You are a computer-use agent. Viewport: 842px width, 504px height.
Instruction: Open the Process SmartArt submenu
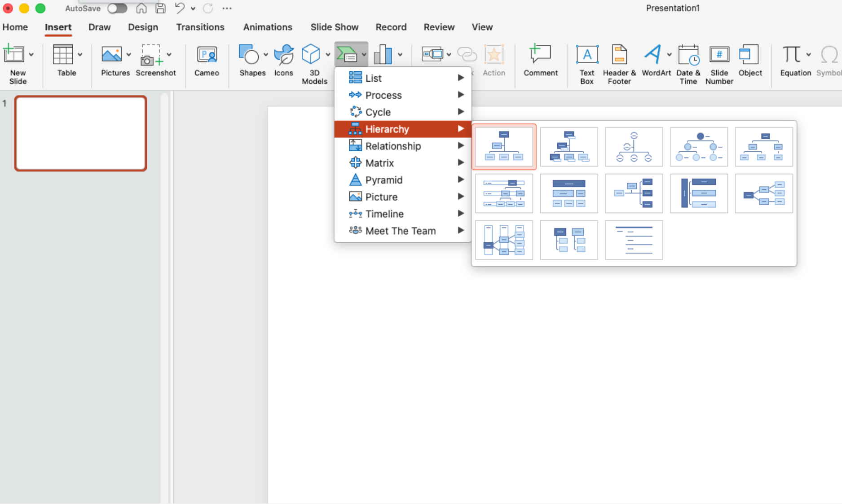click(x=403, y=95)
